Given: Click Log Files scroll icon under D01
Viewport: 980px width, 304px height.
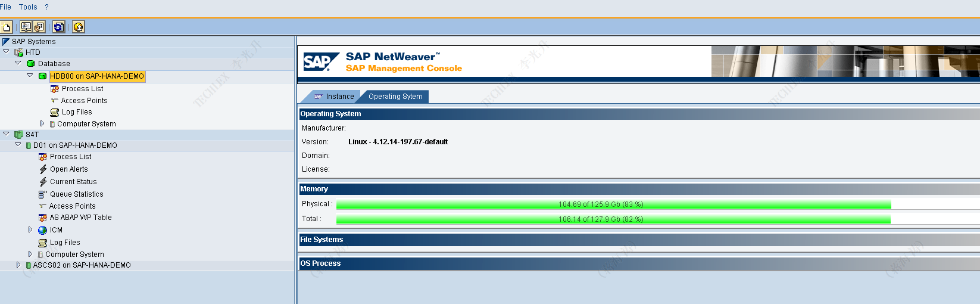Looking at the screenshot, I should [43, 243].
